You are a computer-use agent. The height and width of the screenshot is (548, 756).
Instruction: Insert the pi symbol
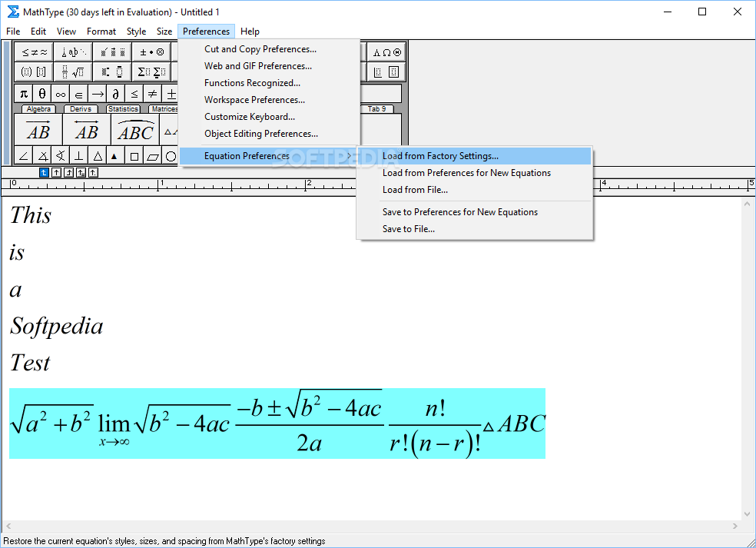(24, 94)
